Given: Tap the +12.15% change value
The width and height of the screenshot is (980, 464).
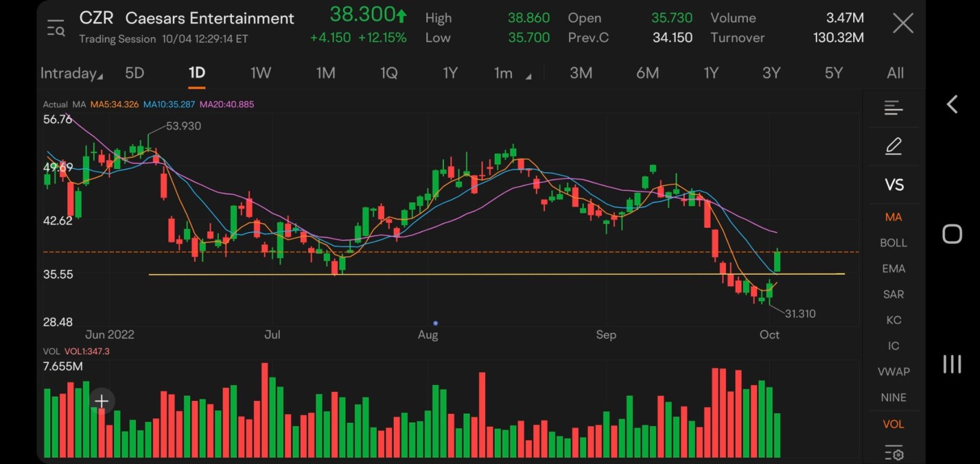Looking at the screenshot, I should pos(382,38).
